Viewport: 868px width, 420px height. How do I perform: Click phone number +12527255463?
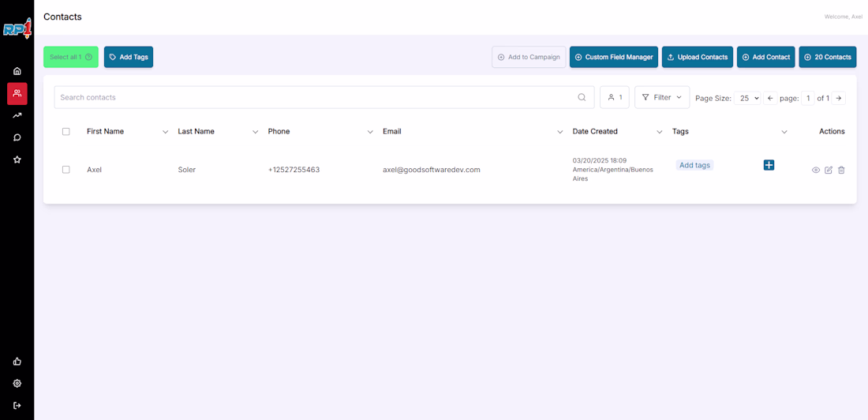[294, 170]
